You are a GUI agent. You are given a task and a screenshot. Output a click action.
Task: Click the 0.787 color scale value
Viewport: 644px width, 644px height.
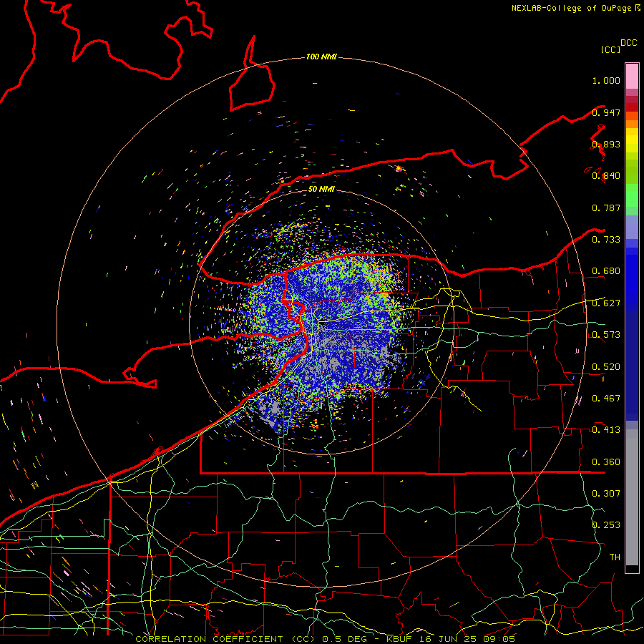point(606,208)
